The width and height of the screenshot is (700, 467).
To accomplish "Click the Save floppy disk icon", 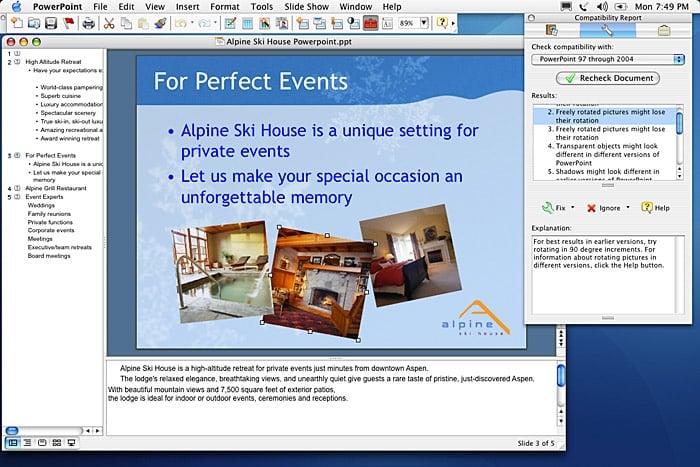I will [x=51, y=23].
